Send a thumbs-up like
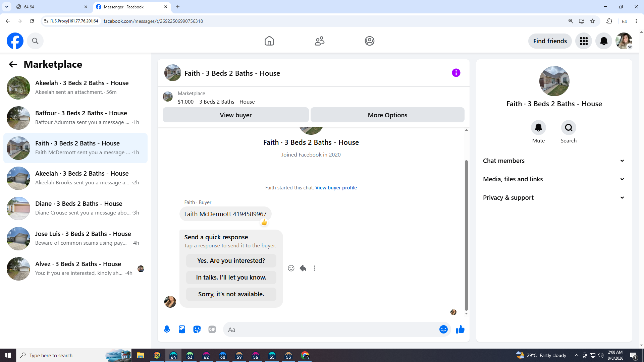This screenshot has height=362, width=644. tap(460, 329)
